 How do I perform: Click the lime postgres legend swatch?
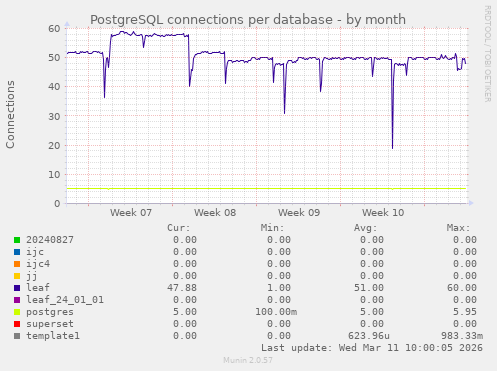point(17,312)
